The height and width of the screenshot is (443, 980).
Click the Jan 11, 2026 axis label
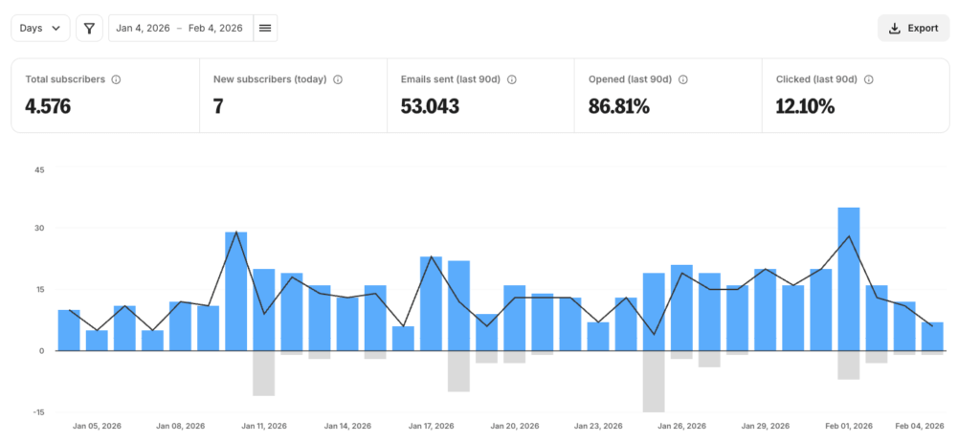264,426
